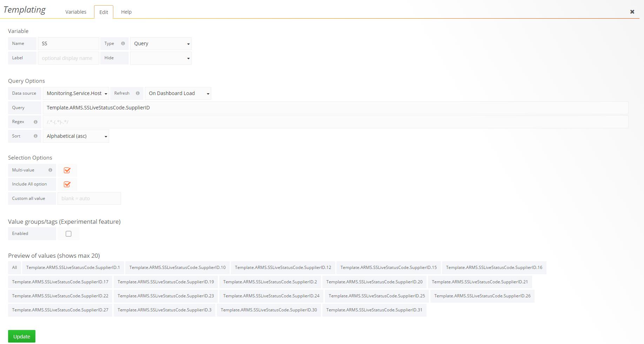Click the Label optional display name field
Screen dimensions: 644x344
(x=68, y=58)
